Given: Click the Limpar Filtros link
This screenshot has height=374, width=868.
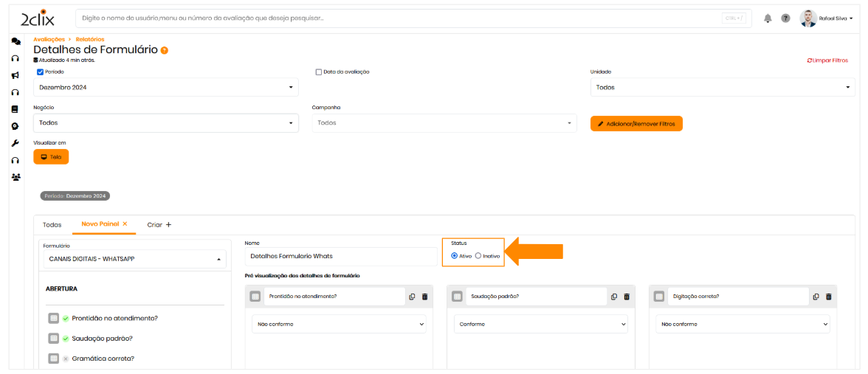Looking at the screenshot, I should coord(827,60).
